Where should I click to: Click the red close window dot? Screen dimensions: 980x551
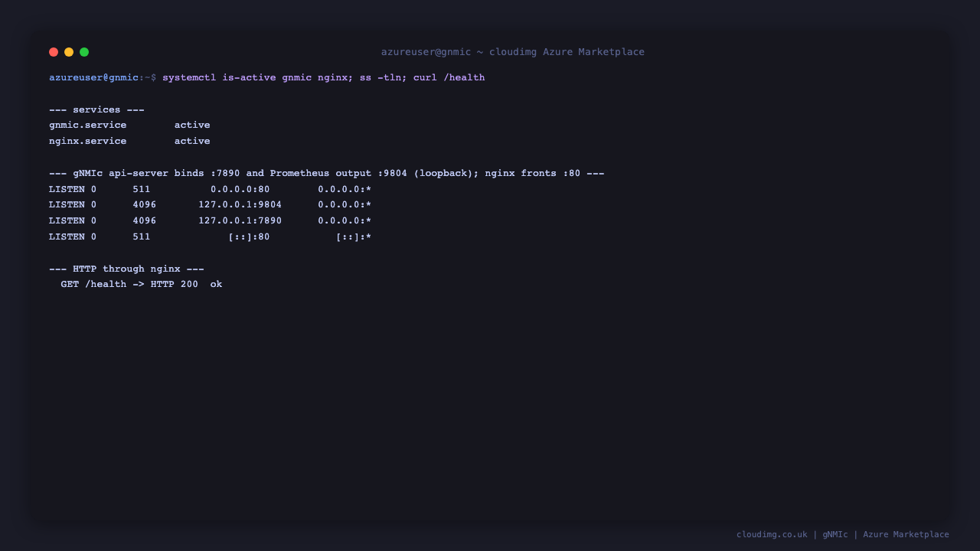[54, 52]
